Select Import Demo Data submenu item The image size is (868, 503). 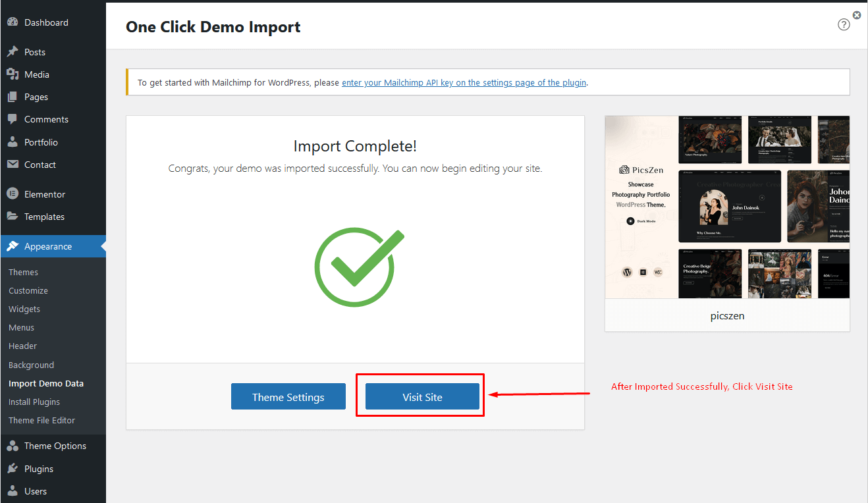tap(46, 383)
